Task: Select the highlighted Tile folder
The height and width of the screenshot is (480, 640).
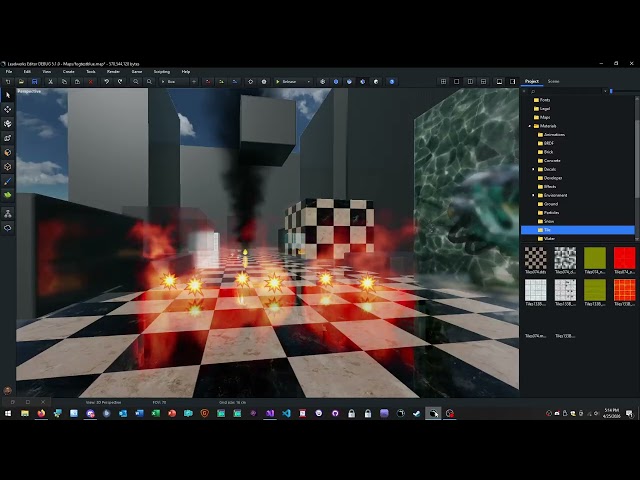Action: pyautogui.click(x=578, y=230)
